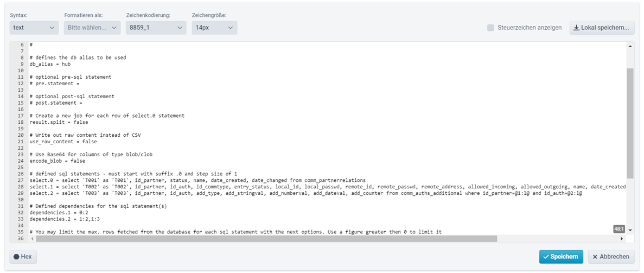Click line number 35 in the gutter
The image size is (644, 273).
pos(21,232)
